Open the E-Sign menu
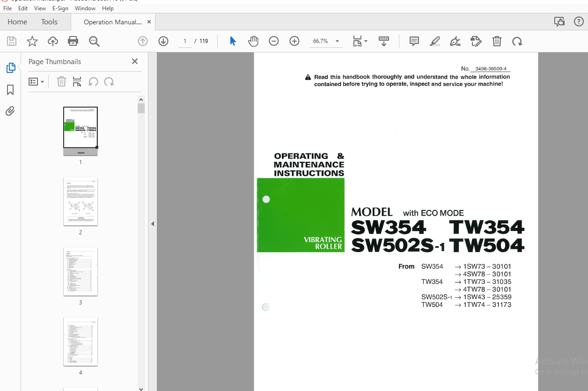Screen dimensions: 588x391 (x=60, y=8)
